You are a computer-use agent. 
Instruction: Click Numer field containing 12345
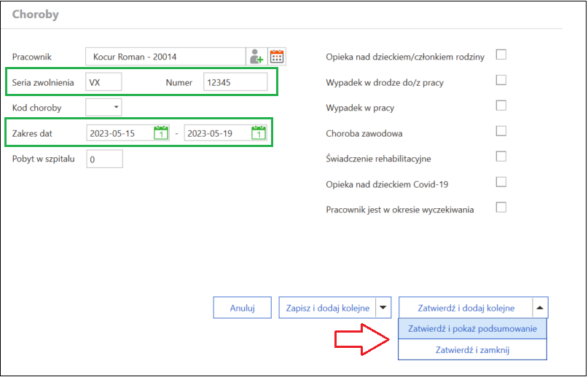pyautogui.click(x=235, y=82)
